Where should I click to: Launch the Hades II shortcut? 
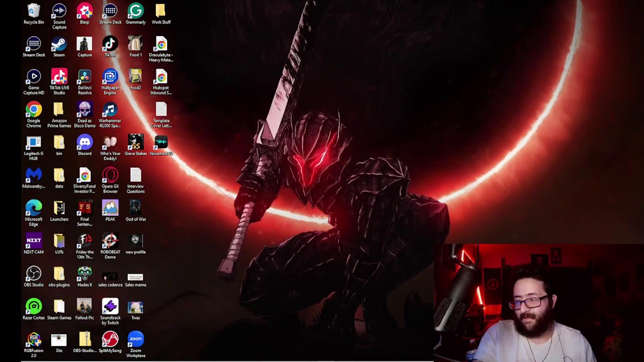pos(85,277)
